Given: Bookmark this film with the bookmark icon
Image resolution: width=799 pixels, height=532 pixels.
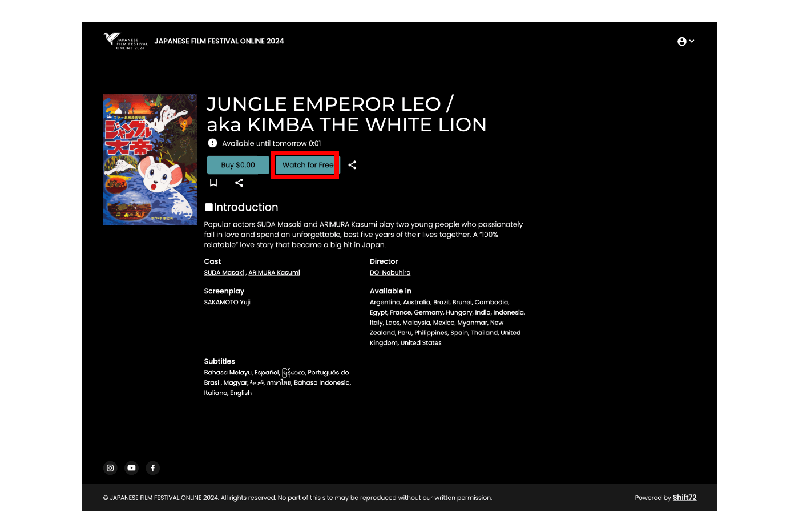Looking at the screenshot, I should [x=213, y=183].
